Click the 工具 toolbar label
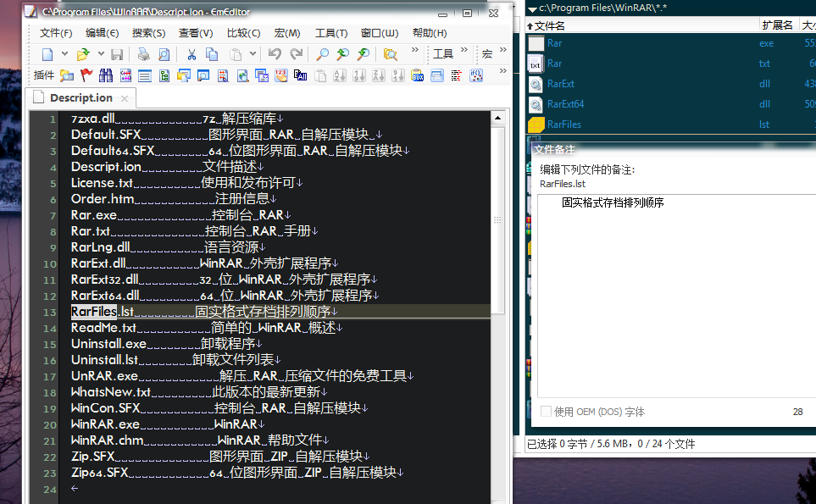 [x=443, y=53]
